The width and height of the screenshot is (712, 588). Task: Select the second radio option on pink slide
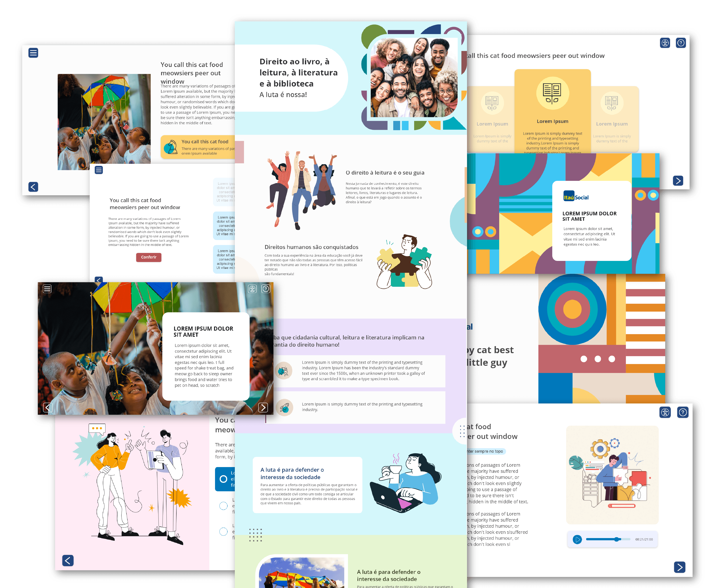click(224, 506)
